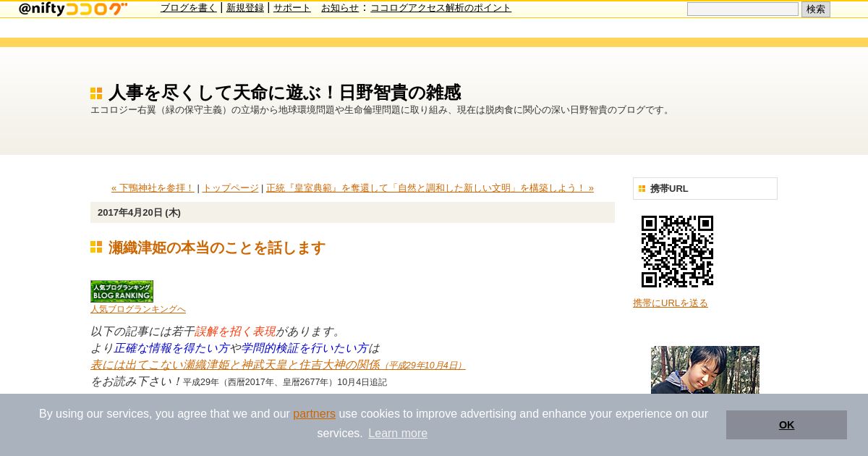Go to previous post 下鴨神社を参拝！
This screenshot has height=456, width=868.
[x=153, y=188]
